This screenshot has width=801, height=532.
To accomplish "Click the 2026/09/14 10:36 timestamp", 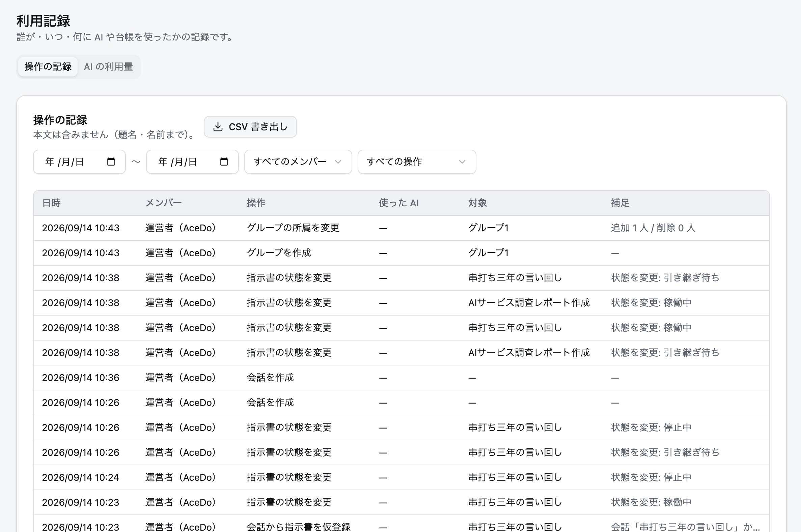I will click(x=81, y=378).
